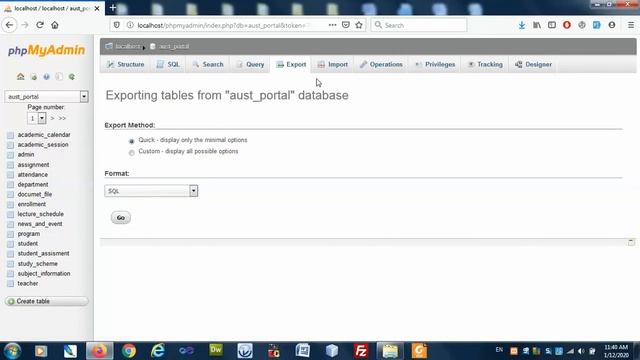Open the documet_file table

[35, 195]
